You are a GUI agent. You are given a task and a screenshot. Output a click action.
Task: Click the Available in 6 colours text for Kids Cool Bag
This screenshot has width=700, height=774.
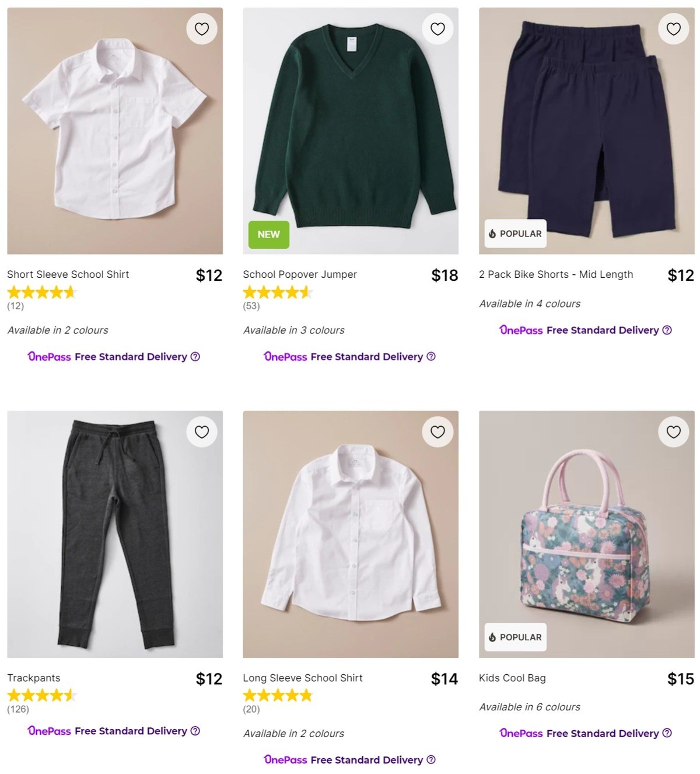coord(529,706)
